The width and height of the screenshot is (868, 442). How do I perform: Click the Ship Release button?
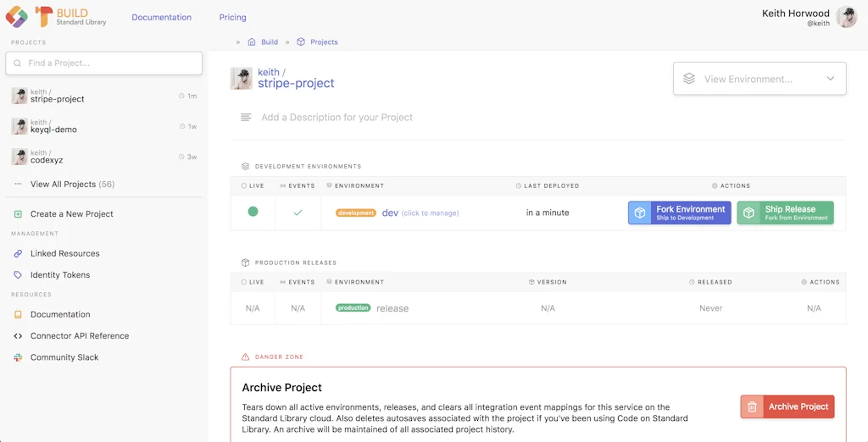point(785,213)
